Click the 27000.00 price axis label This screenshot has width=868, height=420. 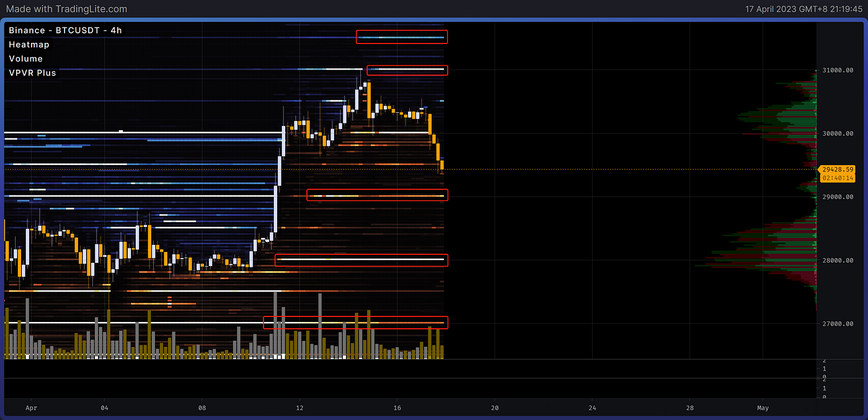coord(838,324)
